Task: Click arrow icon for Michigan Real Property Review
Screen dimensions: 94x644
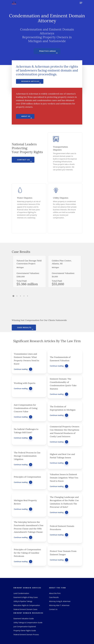Action: [31, 509]
